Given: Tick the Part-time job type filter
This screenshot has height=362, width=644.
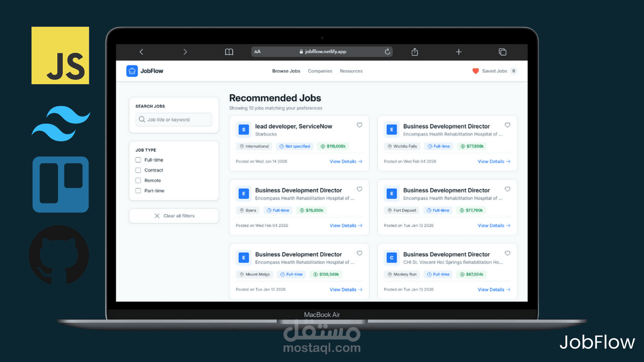Looking at the screenshot, I should [x=138, y=191].
